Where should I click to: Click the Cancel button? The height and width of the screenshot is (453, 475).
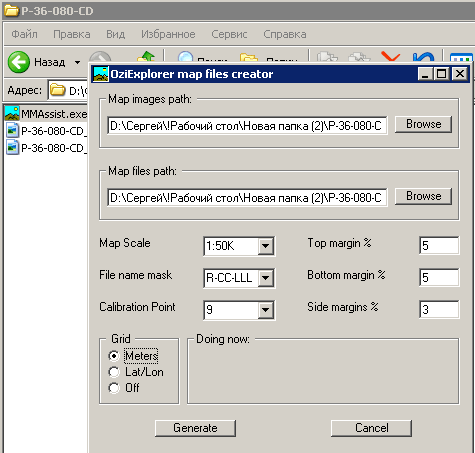tap(371, 428)
